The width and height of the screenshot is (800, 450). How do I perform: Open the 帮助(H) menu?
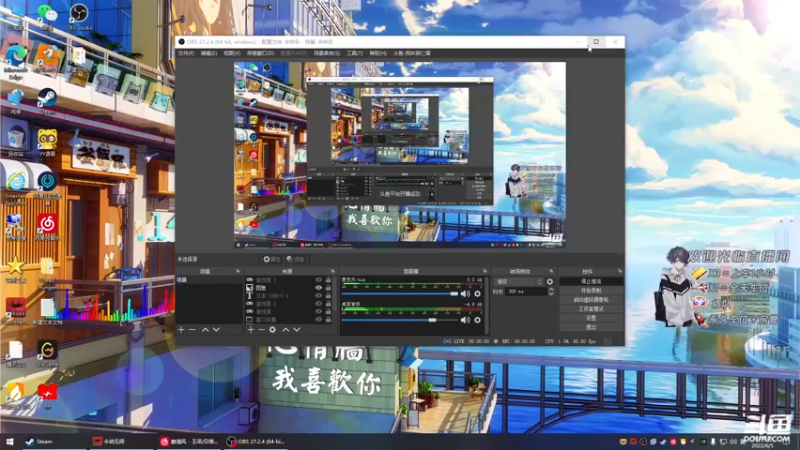pyautogui.click(x=378, y=53)
